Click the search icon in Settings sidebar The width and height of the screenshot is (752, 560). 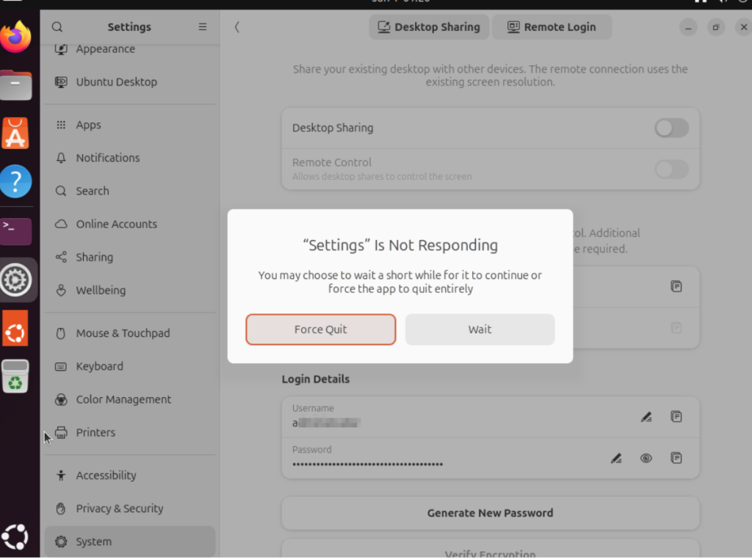(x=57, y=27)
